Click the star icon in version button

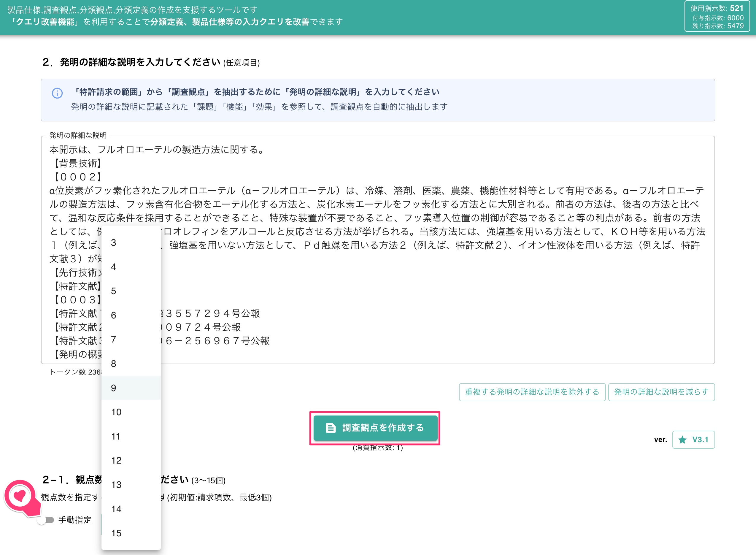click(682, 440)
